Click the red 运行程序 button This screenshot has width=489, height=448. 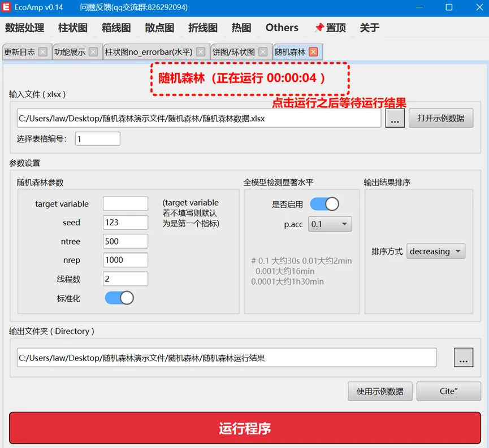[x=245, y=428]
